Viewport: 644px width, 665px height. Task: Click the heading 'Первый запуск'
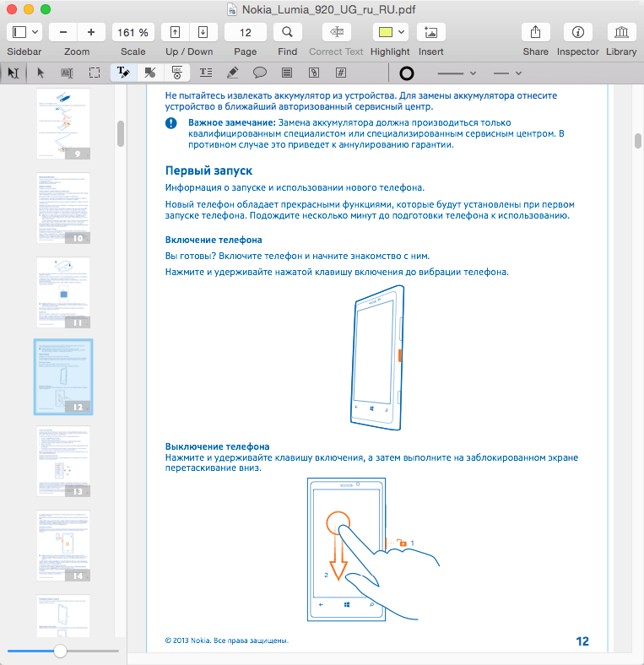(208, 170)
